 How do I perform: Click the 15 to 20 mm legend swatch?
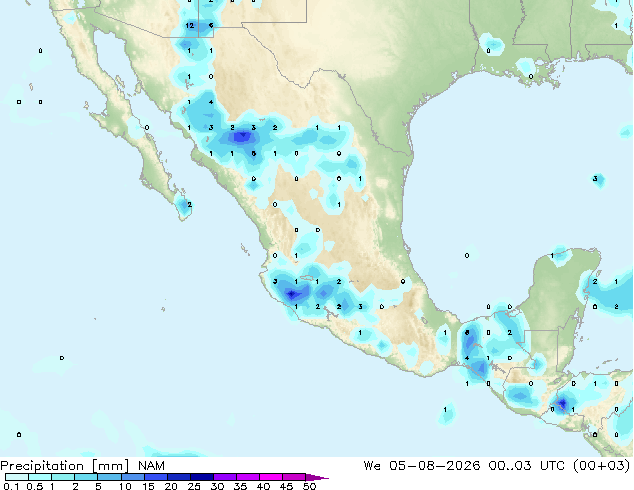click(155, 477)
